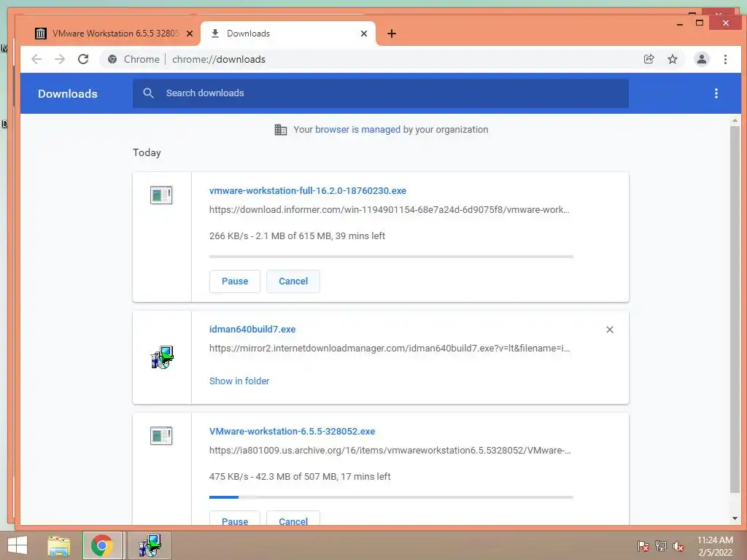Click the Chrome site info icon
This screenshot has width=747, height=560.
point(112,59)
